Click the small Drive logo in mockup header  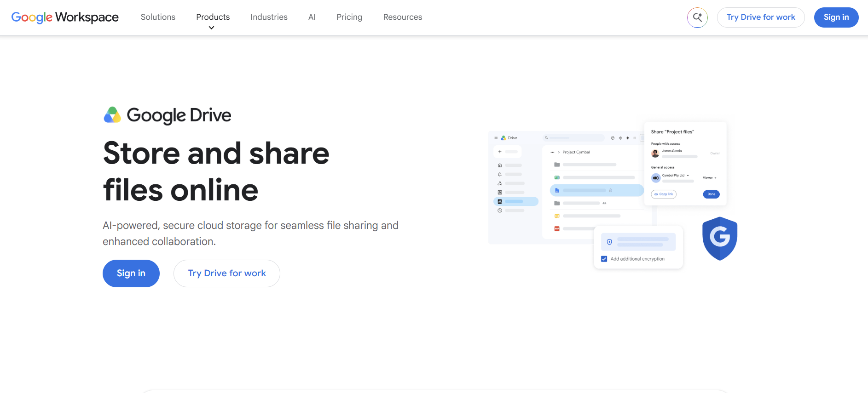[x=503, y=138]
